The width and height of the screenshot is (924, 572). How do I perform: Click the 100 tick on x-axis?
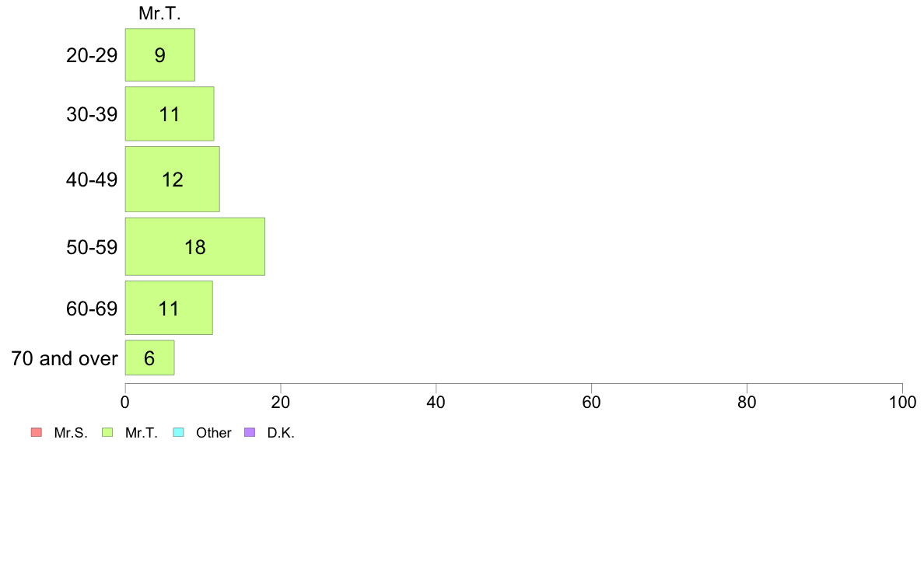[902, 403]
